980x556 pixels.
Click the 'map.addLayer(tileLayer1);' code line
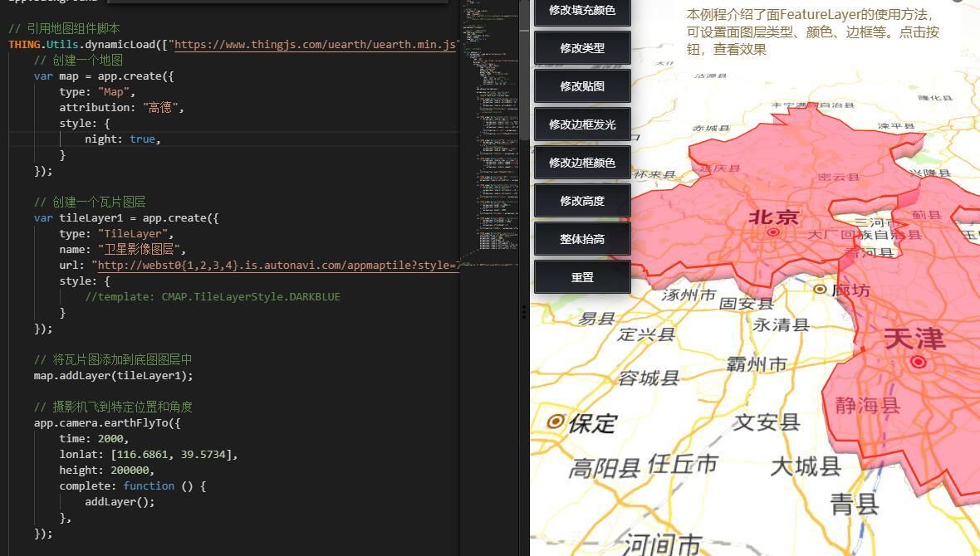(113, 375)
